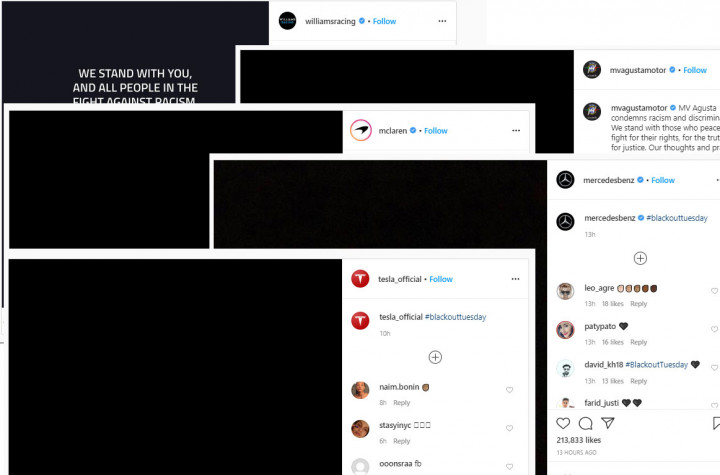Open comment bubble icon on mercedesbenz post
720x475 pixels.
585,423
